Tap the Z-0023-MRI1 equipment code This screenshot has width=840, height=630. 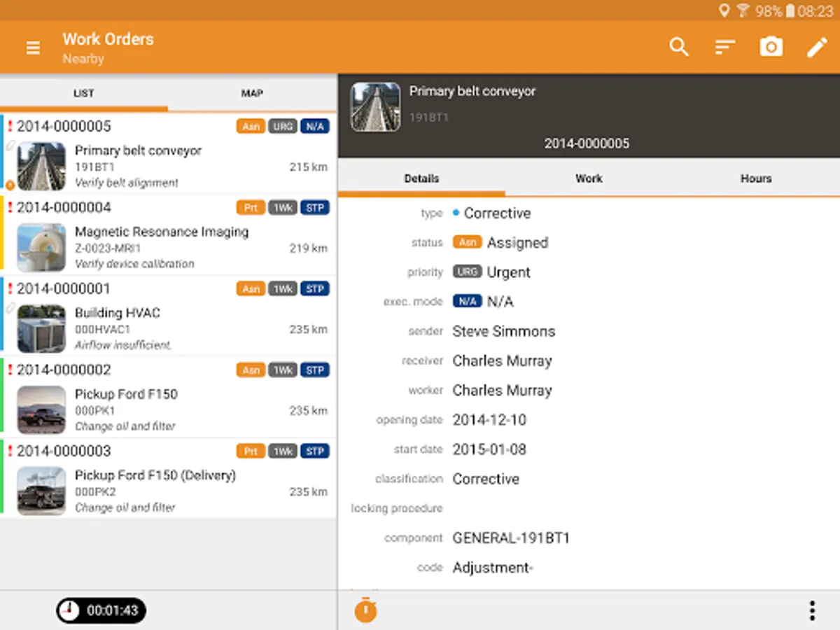click(x=108, y=248)
